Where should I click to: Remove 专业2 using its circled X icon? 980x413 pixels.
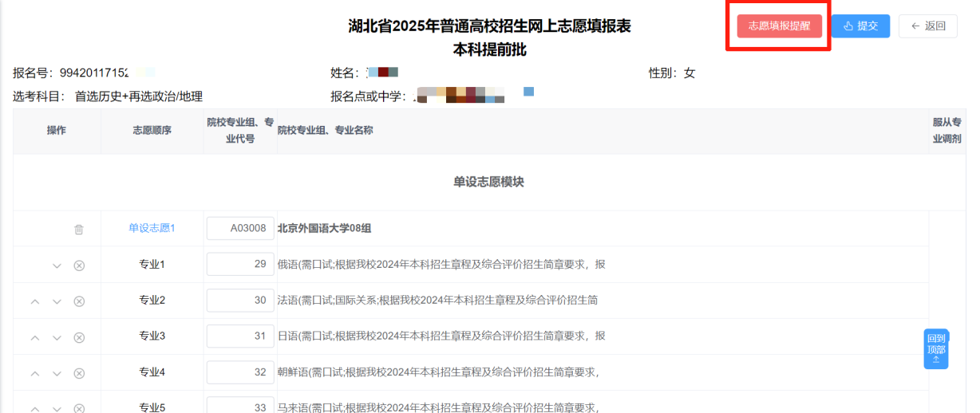point(79,301)
